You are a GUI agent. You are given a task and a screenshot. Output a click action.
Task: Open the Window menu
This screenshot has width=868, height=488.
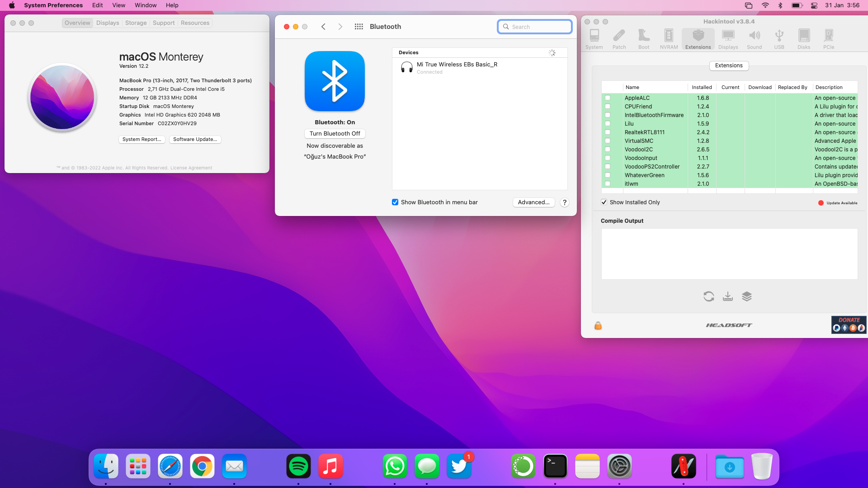[146, 5]
